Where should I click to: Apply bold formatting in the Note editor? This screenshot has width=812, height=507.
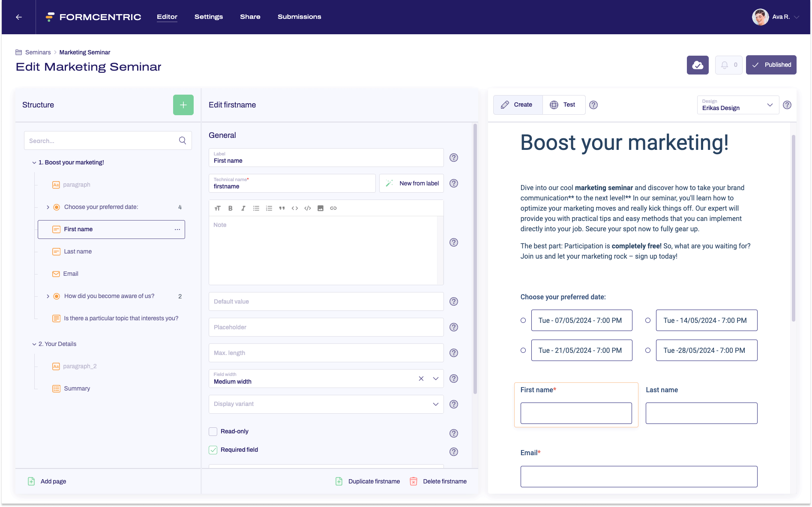(x=231, y=208)
